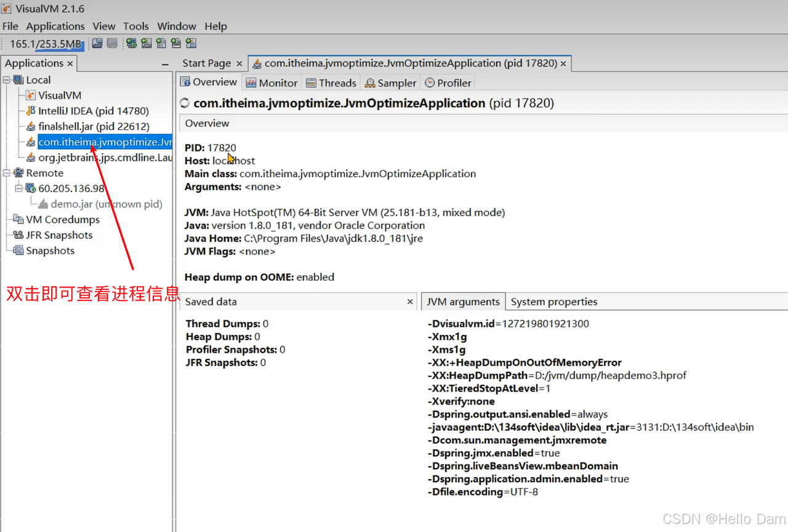Collapse the Local tree node
The image size is (788, 532).
(7, 79)
